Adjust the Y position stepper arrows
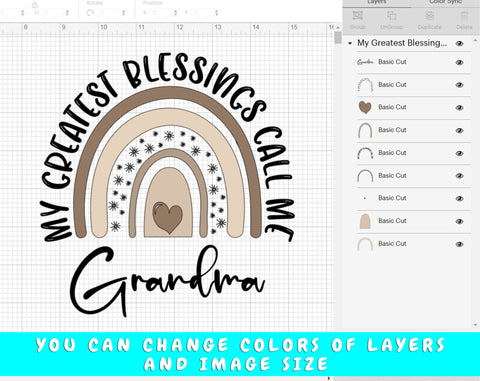 coord(217,13)
